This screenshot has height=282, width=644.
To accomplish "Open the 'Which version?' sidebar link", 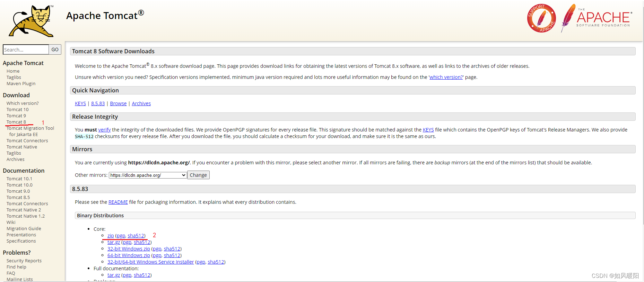I will [x=23, y=103].
